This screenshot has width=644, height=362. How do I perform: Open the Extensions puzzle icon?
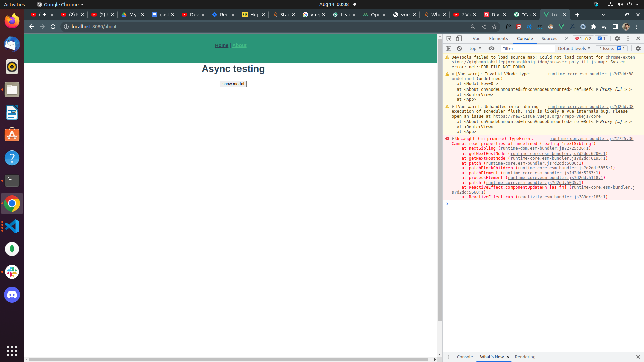pos(593,27)
